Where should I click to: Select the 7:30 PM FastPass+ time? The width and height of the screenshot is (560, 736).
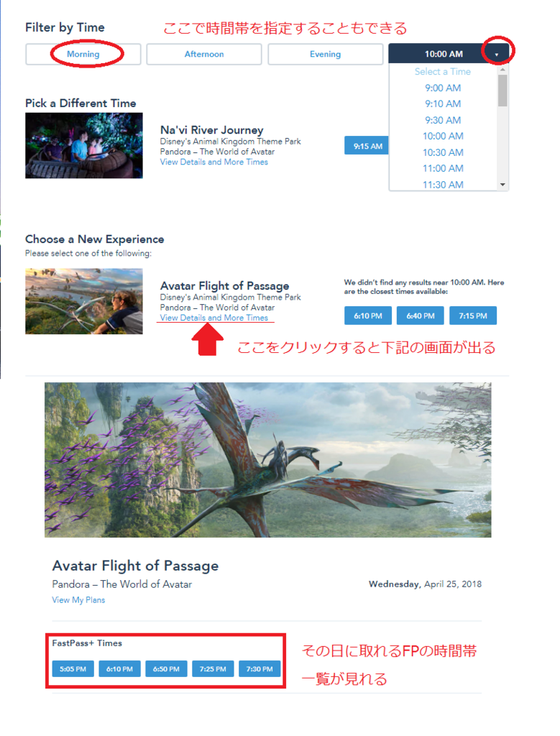click(x=260, y=669)
